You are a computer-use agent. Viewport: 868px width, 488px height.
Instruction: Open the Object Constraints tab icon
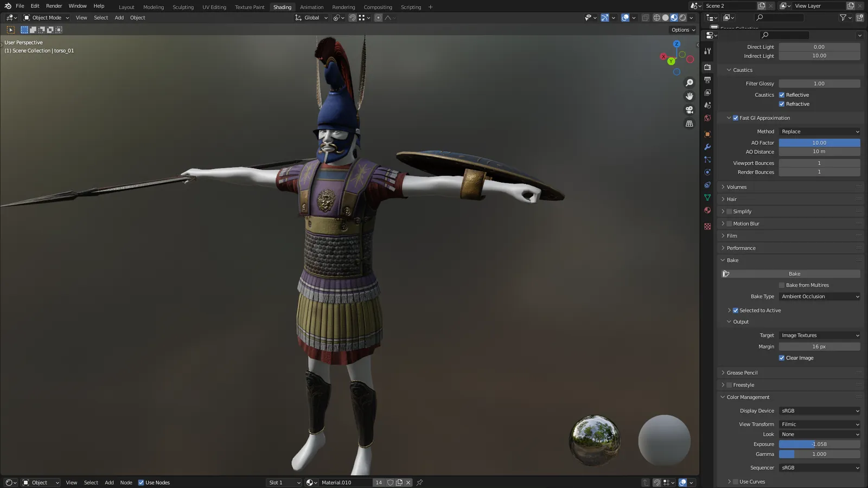707,185
